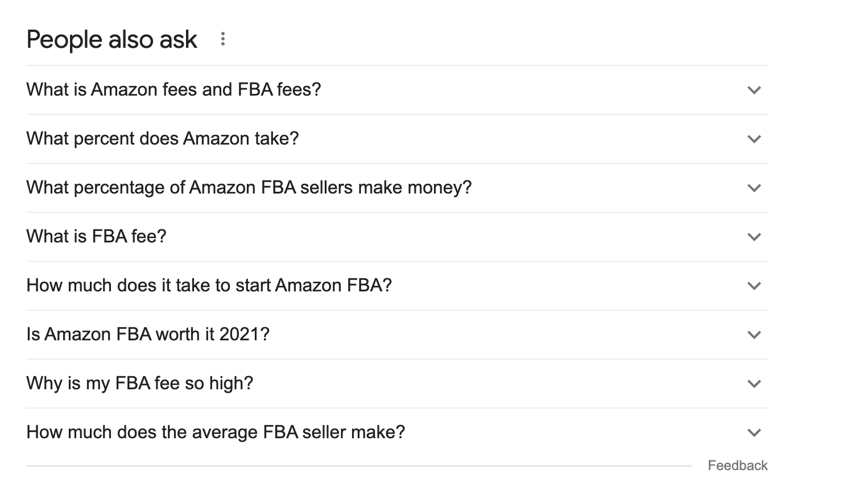
Task: Click chevron next to FBA sellers make money question
Action: [754, 188]
